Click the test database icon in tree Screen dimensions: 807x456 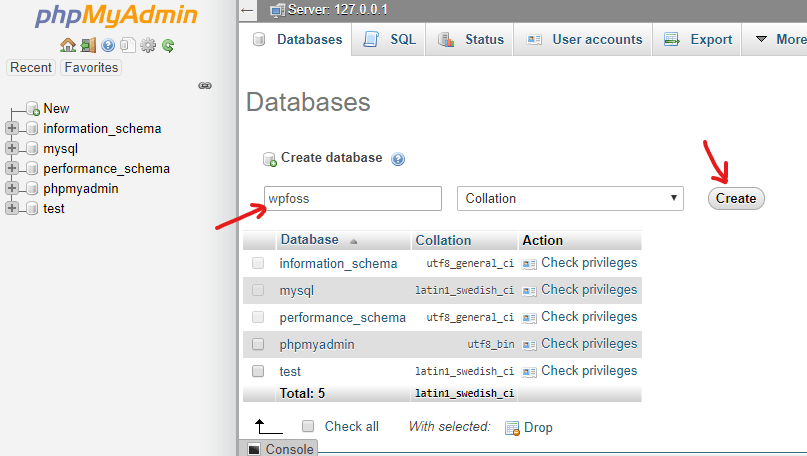pos(32,208)
